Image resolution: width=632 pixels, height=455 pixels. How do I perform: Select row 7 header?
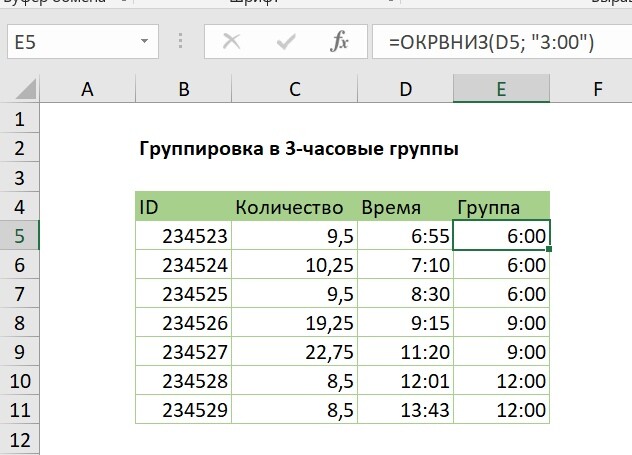click(19, 293)
